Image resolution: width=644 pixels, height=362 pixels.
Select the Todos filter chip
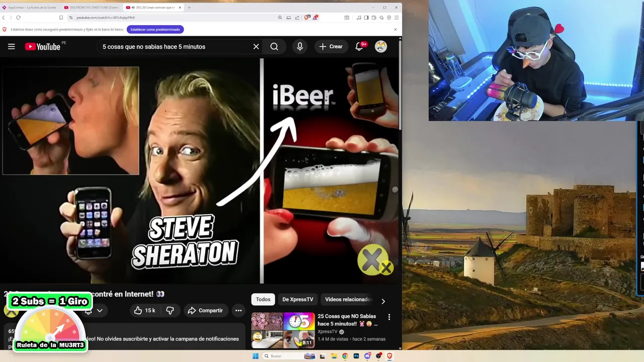(263, 300)
